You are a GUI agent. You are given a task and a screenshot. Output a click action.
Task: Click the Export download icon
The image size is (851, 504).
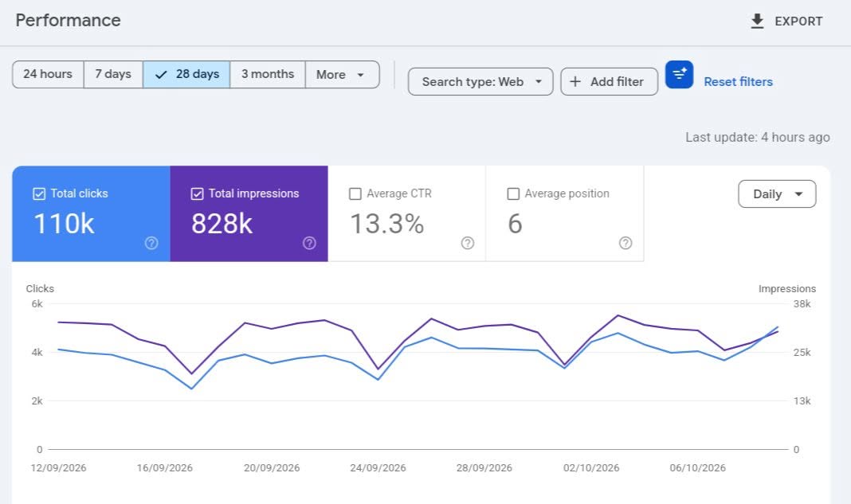(x=756, y=21)
